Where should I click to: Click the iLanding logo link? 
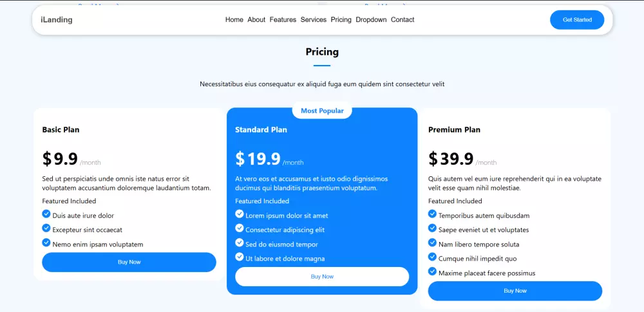(x=57, y=20)
